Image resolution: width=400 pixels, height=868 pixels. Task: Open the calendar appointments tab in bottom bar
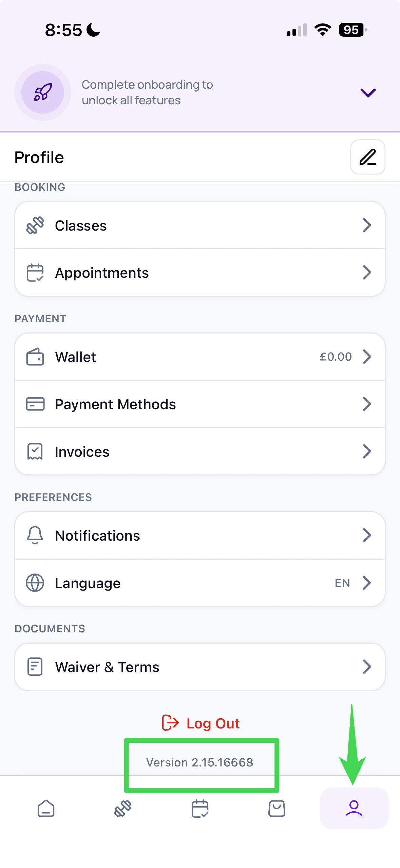200,808
